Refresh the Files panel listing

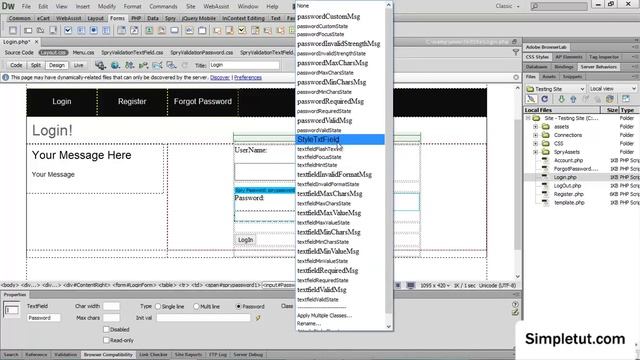[x=544, y=99]
